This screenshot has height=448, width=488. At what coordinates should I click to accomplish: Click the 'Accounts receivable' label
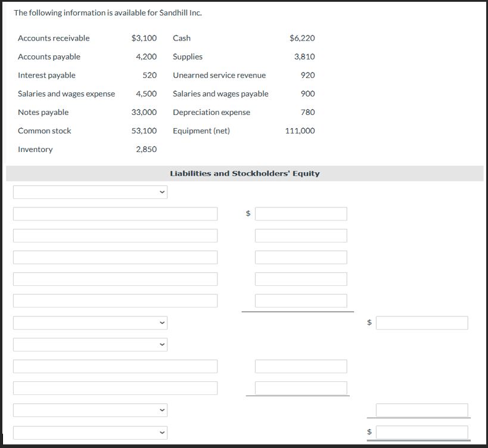point(54,38)
